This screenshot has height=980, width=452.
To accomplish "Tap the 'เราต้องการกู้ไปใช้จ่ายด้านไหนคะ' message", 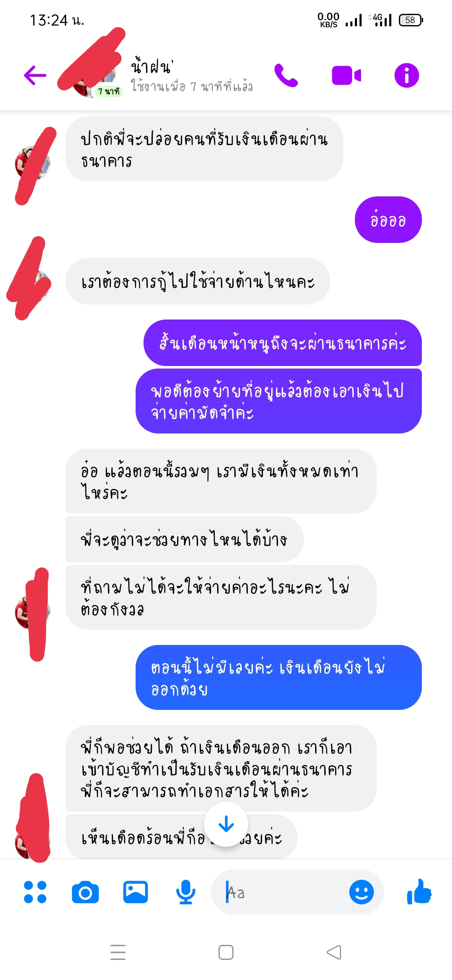I will (x=198, y=281).
